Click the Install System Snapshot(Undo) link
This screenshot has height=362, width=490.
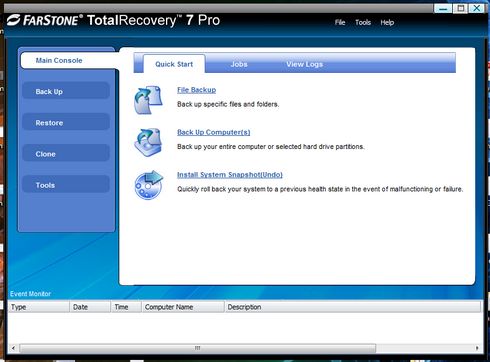tap(230, 175)
